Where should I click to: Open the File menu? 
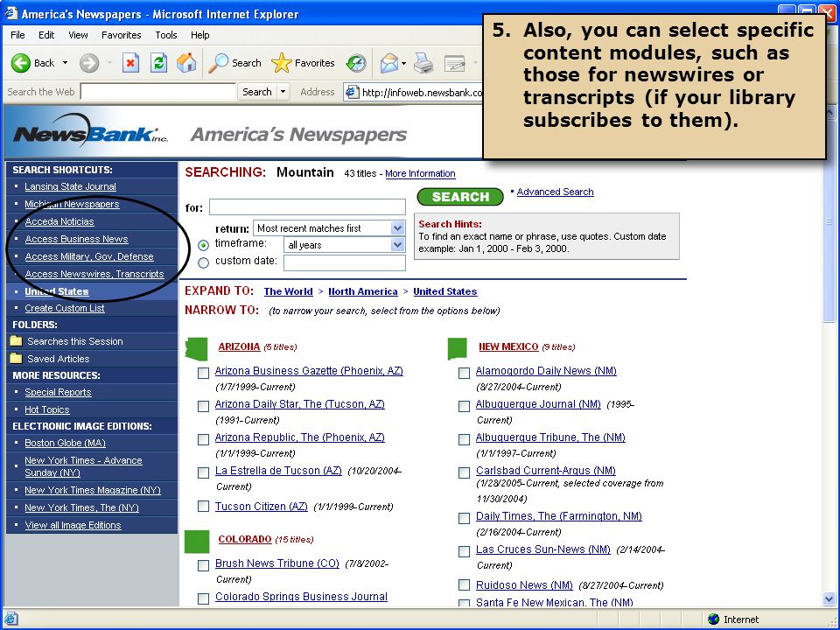click(17, 35)
